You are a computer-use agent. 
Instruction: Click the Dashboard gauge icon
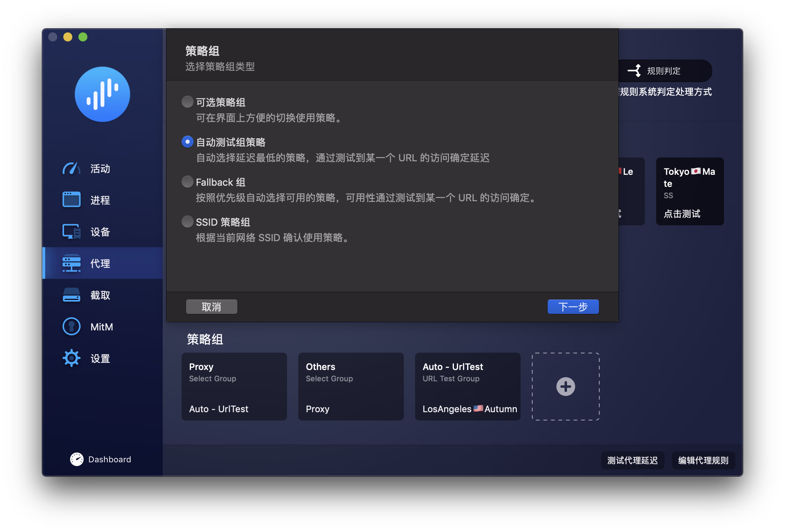point(77,459)
